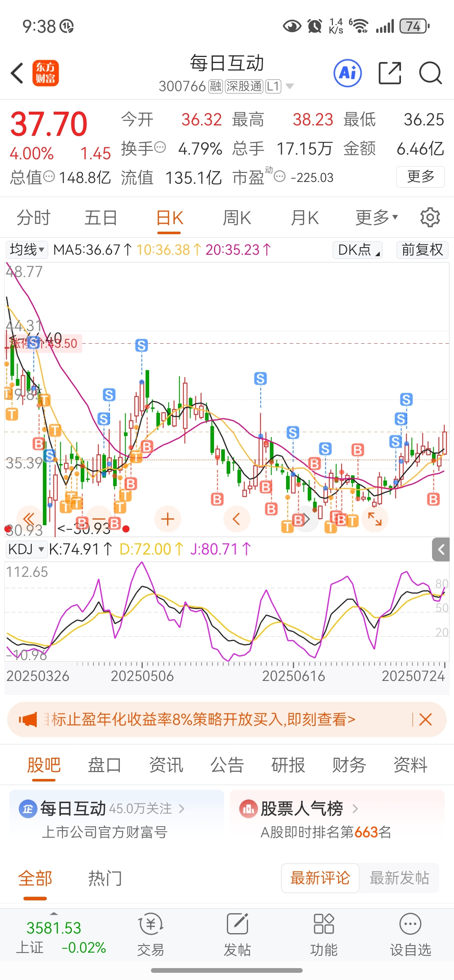The height and width of the screenshot is (980, 454).
Task: Open the 盘口 tab
Action: [x=104, y=765]
